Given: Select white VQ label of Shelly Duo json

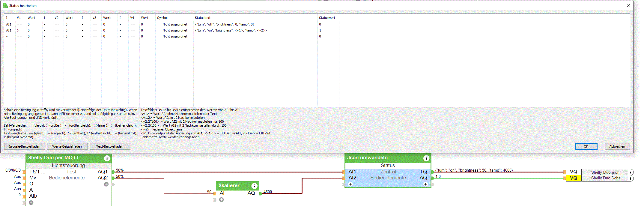Looking at the screenshot, I should [574, 172].
